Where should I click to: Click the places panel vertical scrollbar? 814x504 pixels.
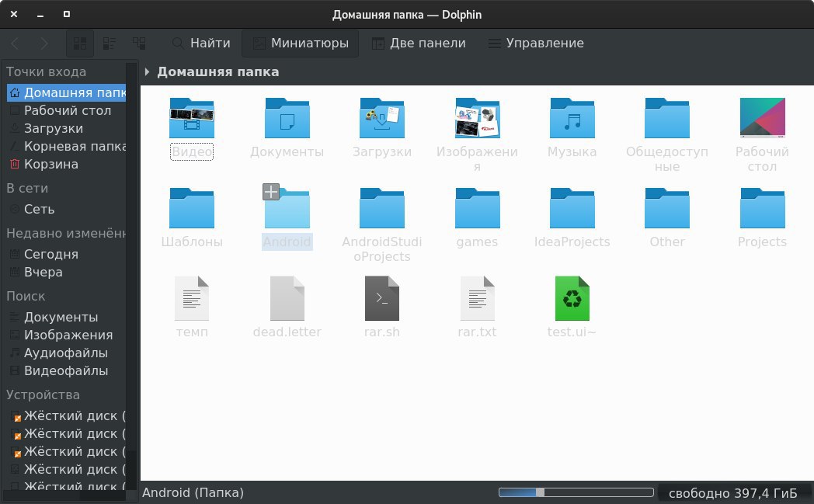point(132,275)
